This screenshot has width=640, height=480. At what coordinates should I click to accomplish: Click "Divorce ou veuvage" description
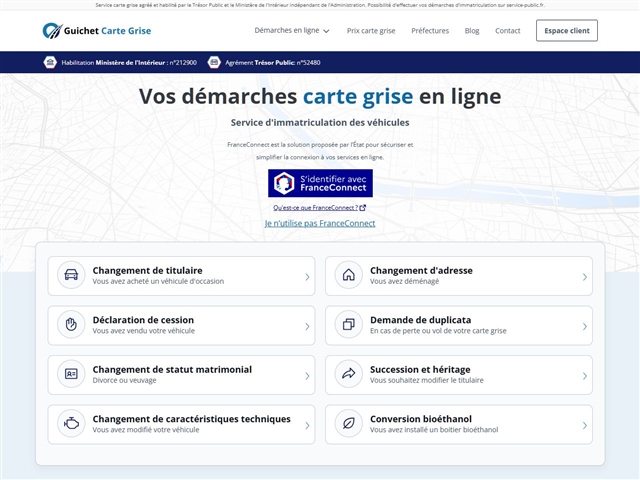point(124,380)
